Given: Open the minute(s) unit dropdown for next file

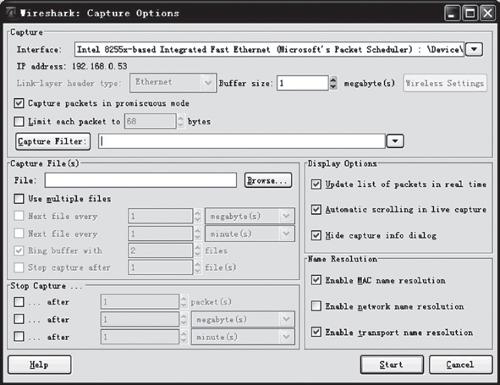Looking at the screenshot, I should pyautogui.click(x=250, y=234).
